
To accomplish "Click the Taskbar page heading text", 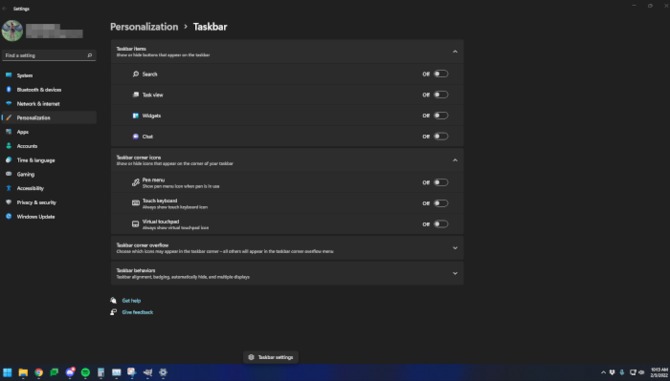I will click(210, 26).
